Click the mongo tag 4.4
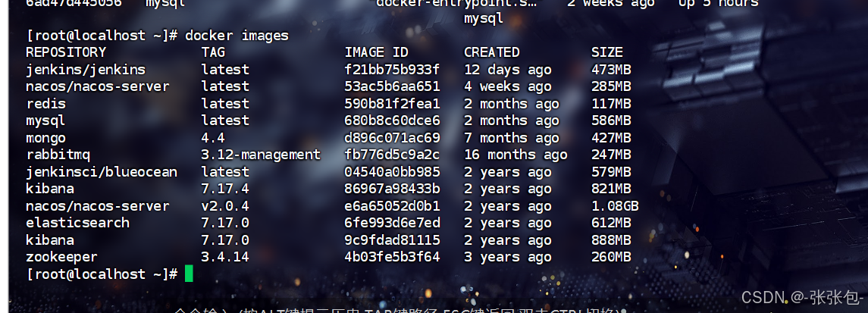This screenshot has height=313, width=868. tap(213, 138)
